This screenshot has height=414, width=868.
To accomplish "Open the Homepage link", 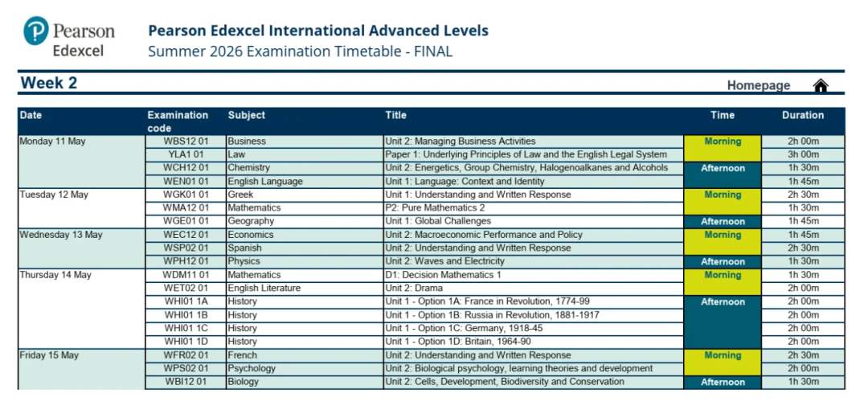I will pos(758,85).
